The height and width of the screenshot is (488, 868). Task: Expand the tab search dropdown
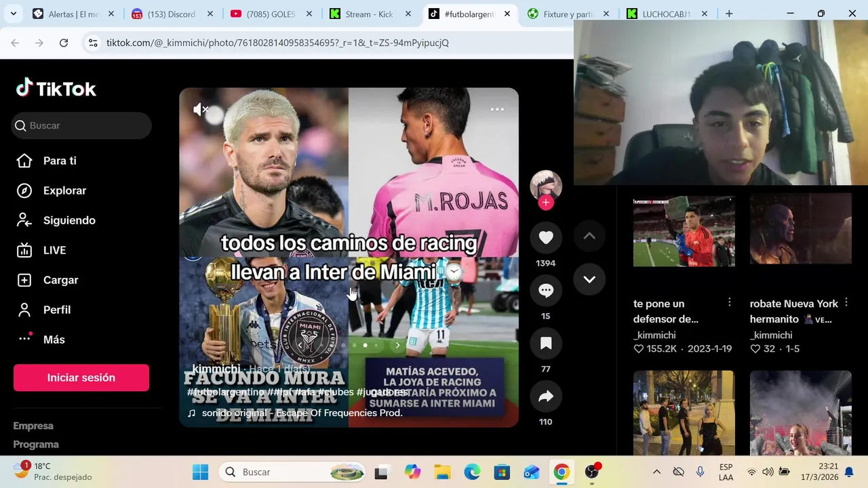pos(13,14)
